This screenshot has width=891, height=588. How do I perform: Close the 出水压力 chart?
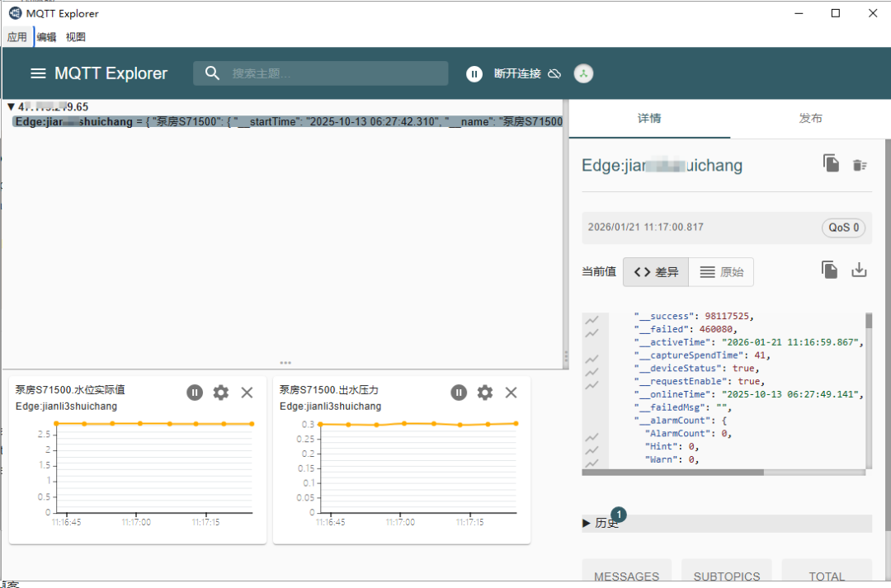pyautogui.click(x=511, y=393)
